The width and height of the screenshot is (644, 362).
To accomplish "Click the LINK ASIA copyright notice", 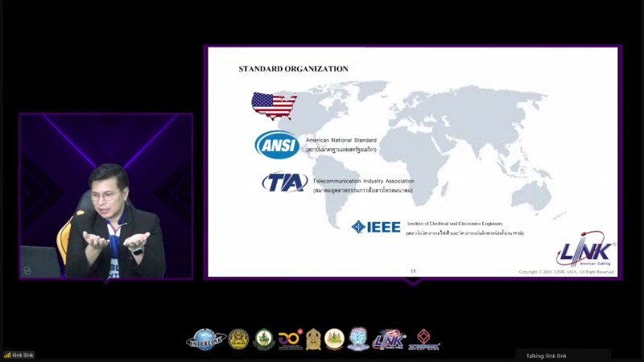I will 567,272.
